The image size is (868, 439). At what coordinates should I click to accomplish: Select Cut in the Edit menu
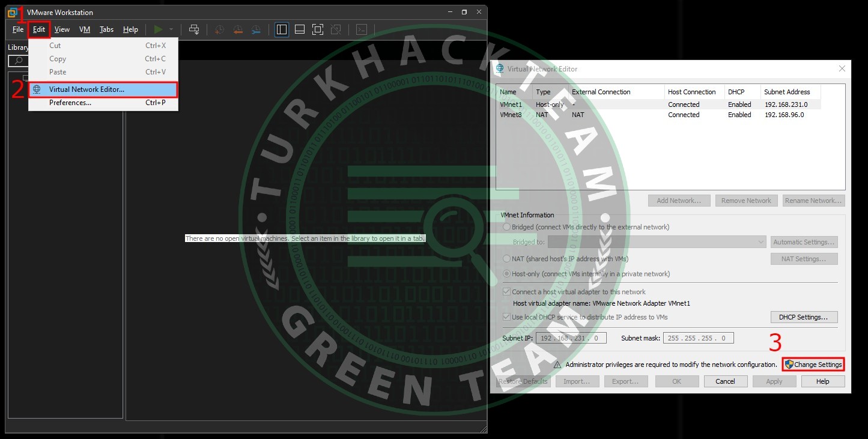[x=103, y=46]
